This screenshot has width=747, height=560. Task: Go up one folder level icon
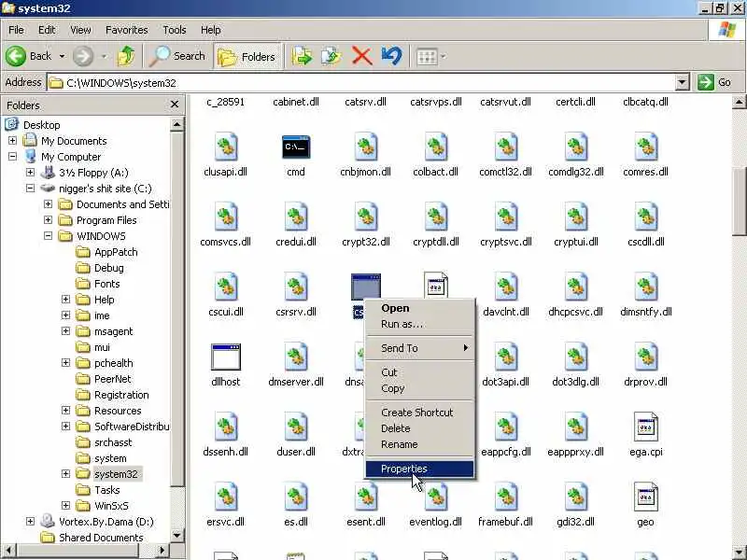tap(126, 56)
